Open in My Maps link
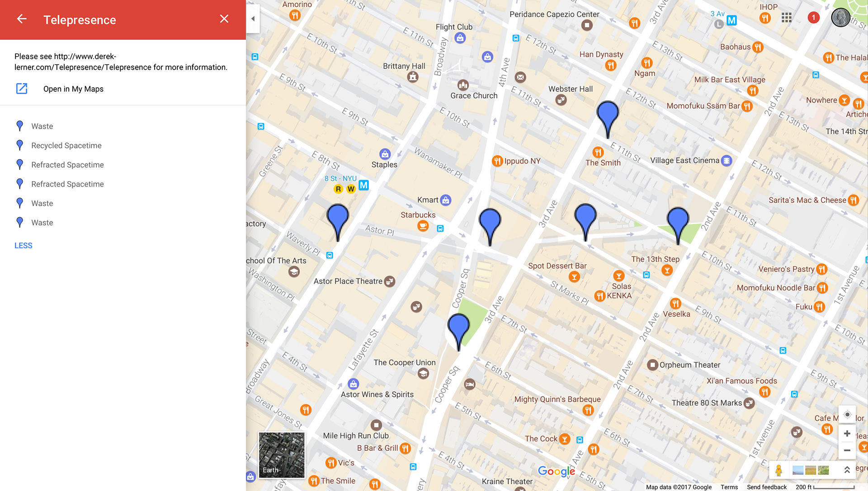868x491 pixels. click(73, 89)
